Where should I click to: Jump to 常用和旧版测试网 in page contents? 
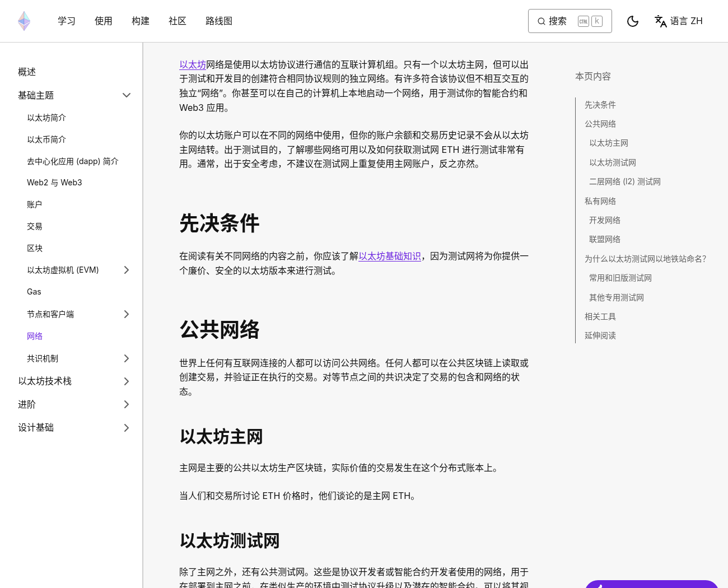tap(620, 278)
